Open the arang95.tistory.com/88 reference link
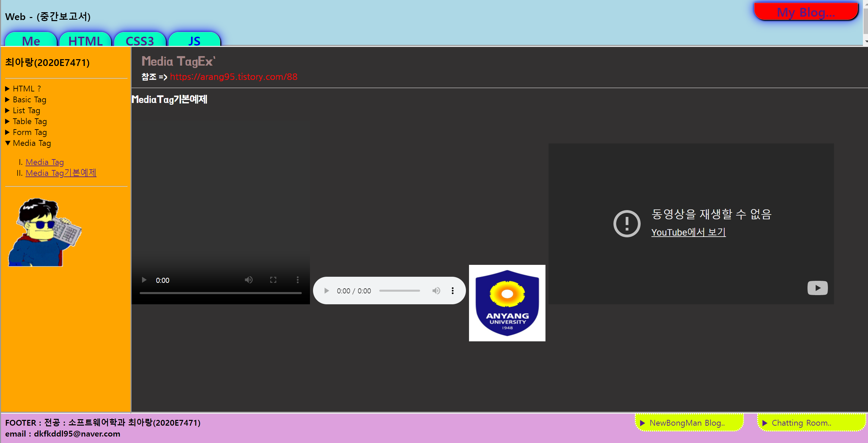 (233, 77)
